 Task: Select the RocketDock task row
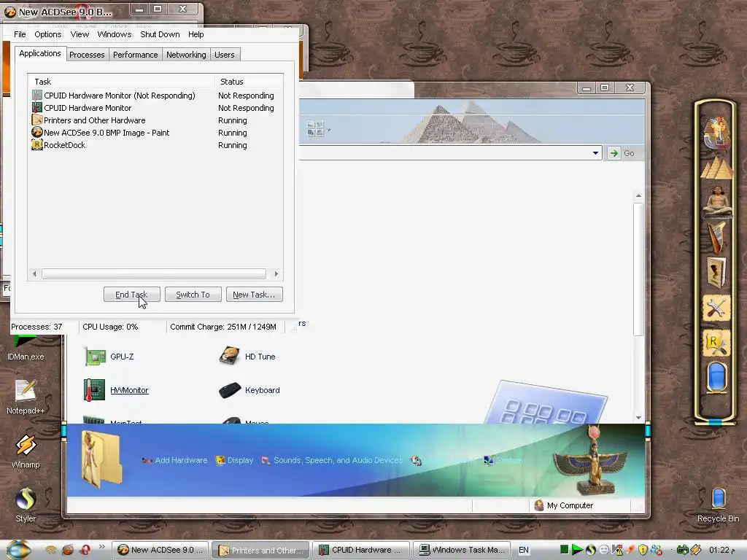pos(155,145)
